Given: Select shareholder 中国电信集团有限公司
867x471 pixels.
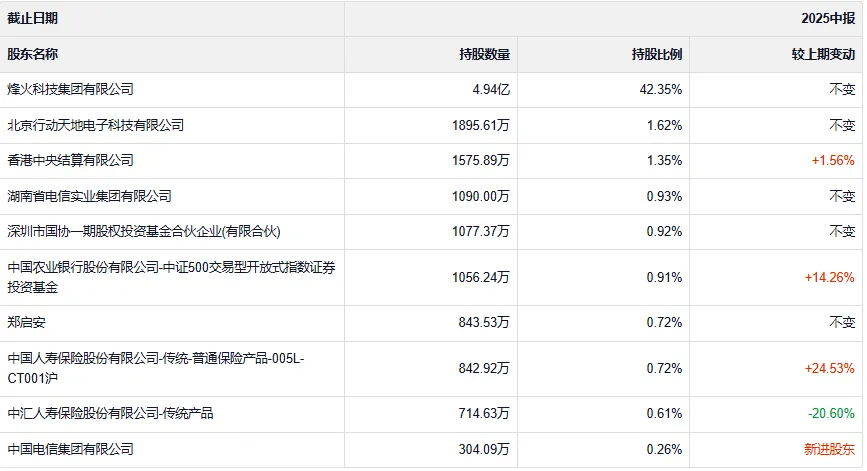Looking at the screenshot, I should click(x=70, y=449).
